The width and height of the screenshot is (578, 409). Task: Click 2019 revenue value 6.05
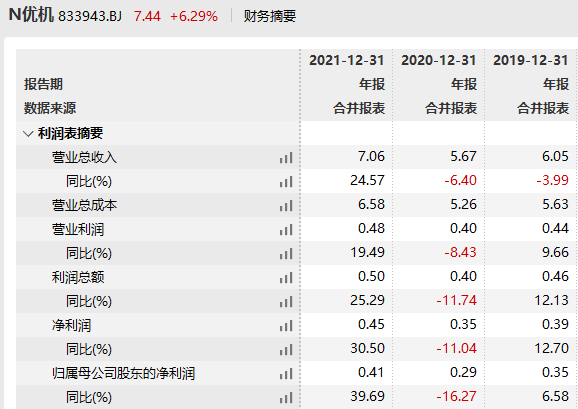(x=555, y=156)
